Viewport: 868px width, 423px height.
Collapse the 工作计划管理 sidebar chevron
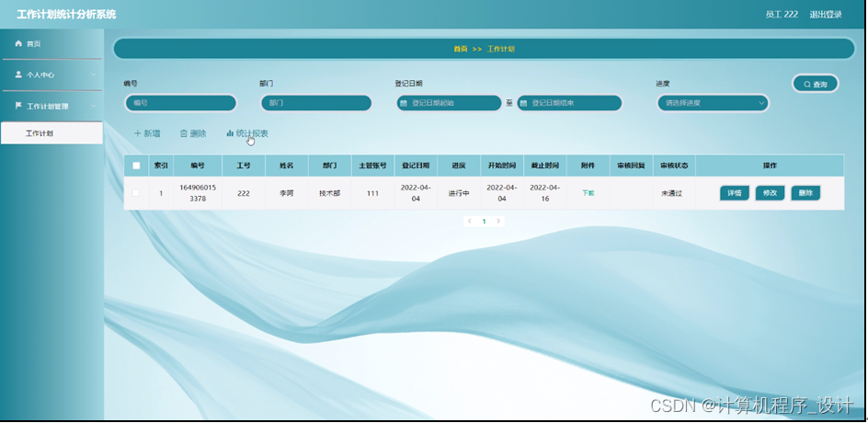click(94, 106)
